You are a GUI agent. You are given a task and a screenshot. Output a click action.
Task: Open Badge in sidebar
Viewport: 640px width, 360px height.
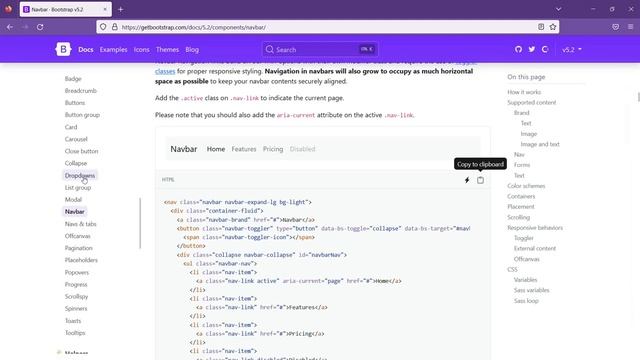point(73,79)
